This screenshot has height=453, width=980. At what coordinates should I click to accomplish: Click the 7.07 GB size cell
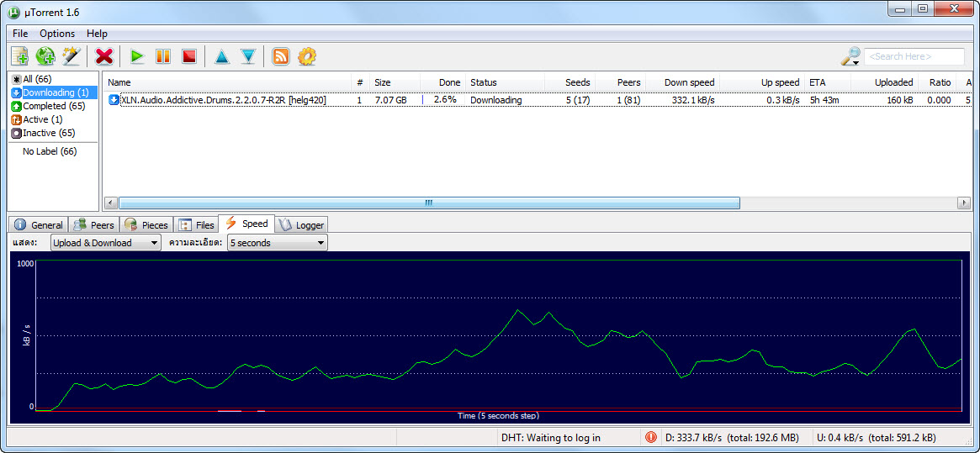click(x=392, y=100)
